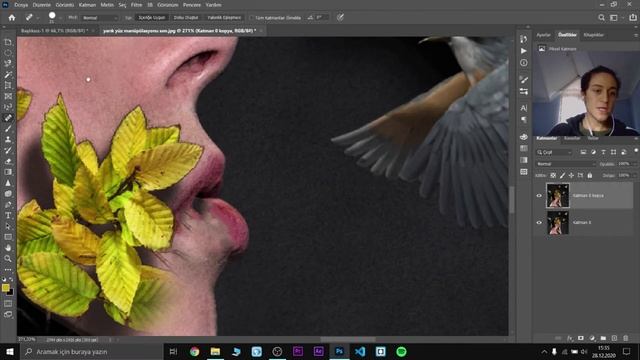This screenshot has height=360, width=640.
Task: Hide the Katman 0 kopya layer
Action: (x=539, y=196)
